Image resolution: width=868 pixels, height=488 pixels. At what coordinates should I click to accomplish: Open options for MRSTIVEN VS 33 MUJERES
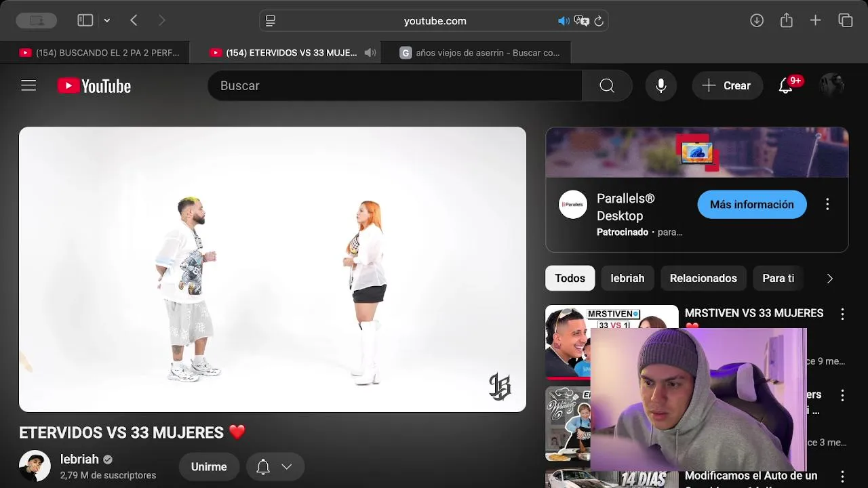click(842, 314)
